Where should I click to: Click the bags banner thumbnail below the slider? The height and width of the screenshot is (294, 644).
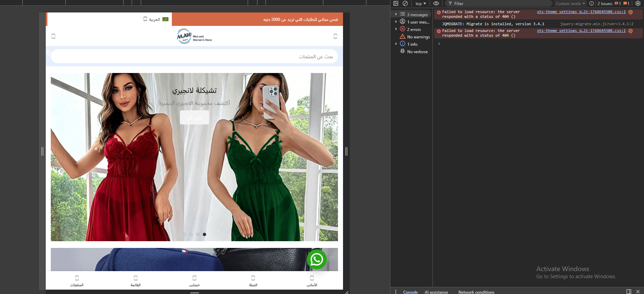click(x=194, y=259)
